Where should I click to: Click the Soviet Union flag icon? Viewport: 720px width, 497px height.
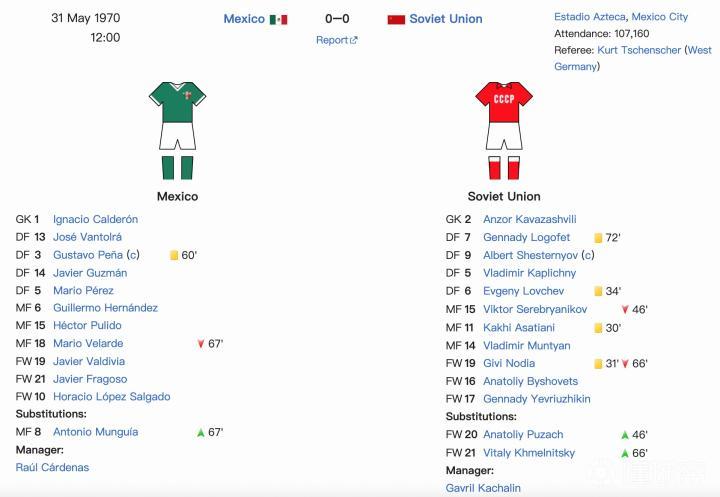[x=396, y=19]
